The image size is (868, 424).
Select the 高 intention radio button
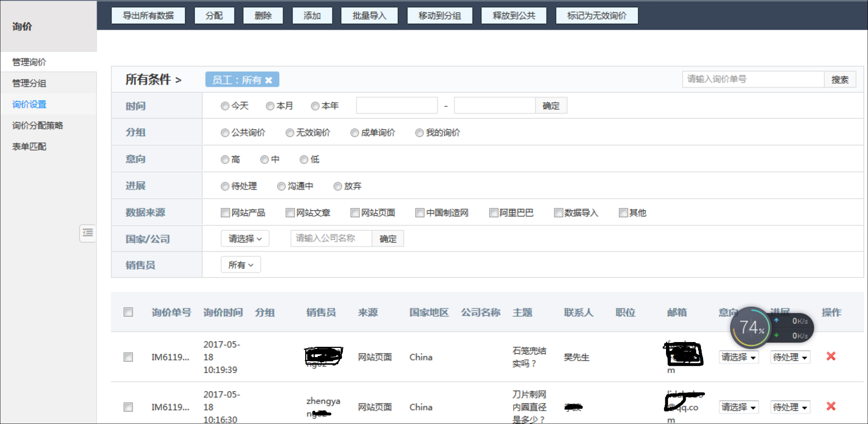click(x=225, y=160)
